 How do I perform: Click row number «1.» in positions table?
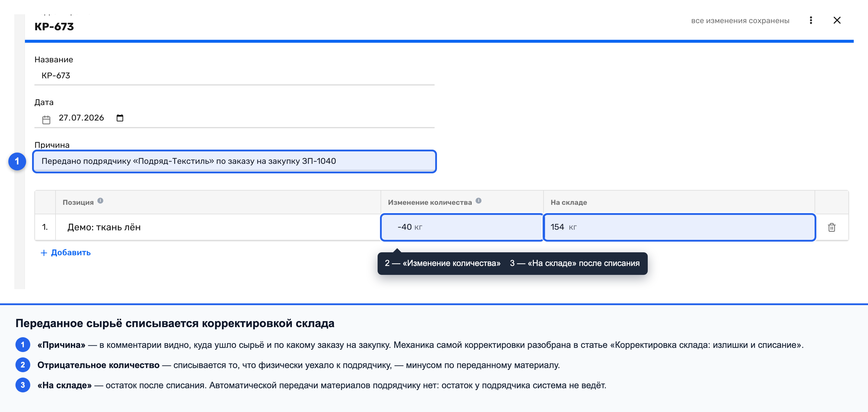click(x=45, y=227)
